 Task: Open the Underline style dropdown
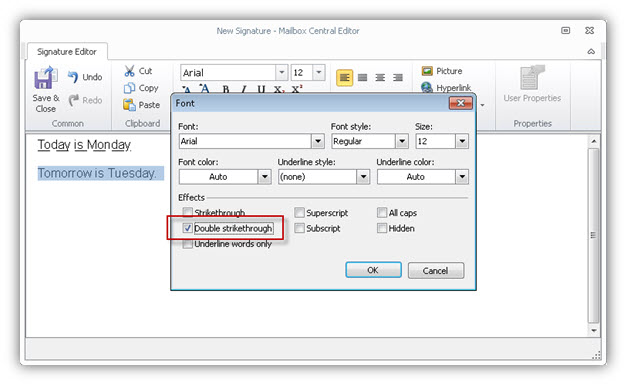pos(363,177)
